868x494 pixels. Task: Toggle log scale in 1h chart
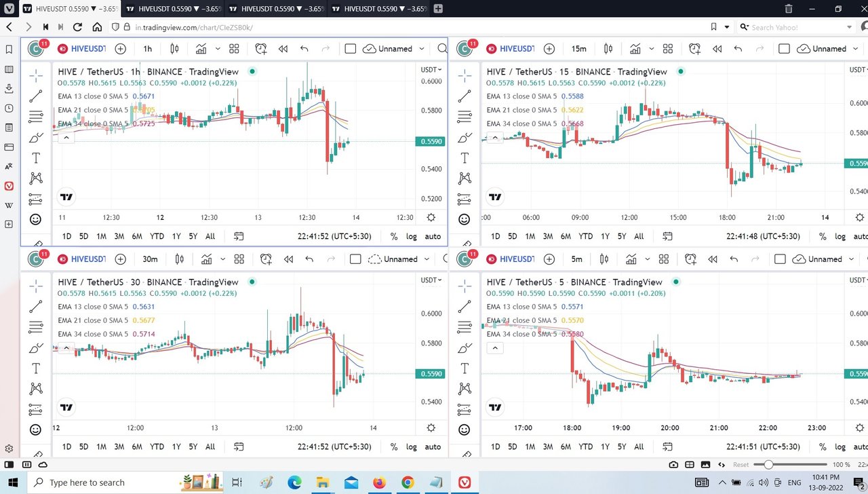tap(412, 236)
